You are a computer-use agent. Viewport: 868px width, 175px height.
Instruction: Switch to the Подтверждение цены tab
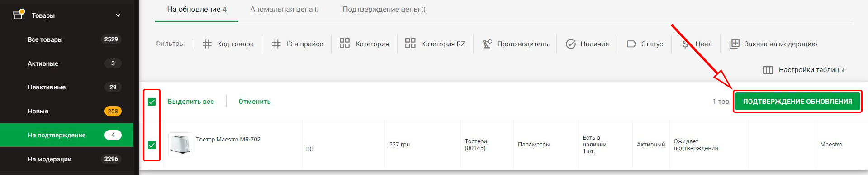point(384,10)
